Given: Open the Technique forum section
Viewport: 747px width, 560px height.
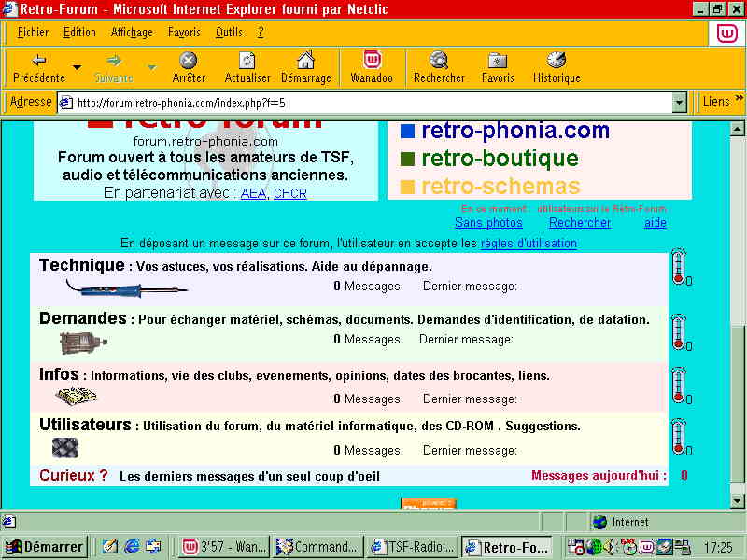Looking at the screenshot, I should pos(82,265).
